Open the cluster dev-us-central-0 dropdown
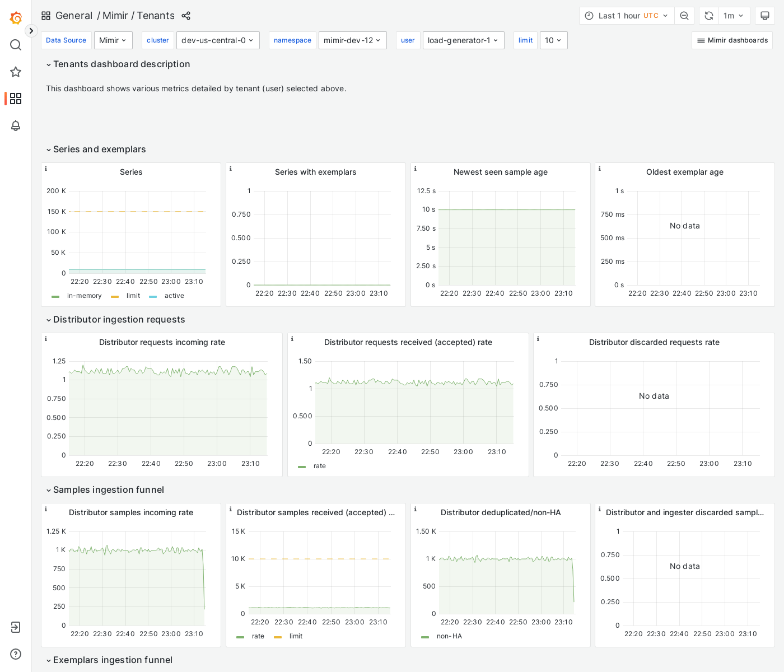Screen dimensions: 784x672 coord(218,40)
